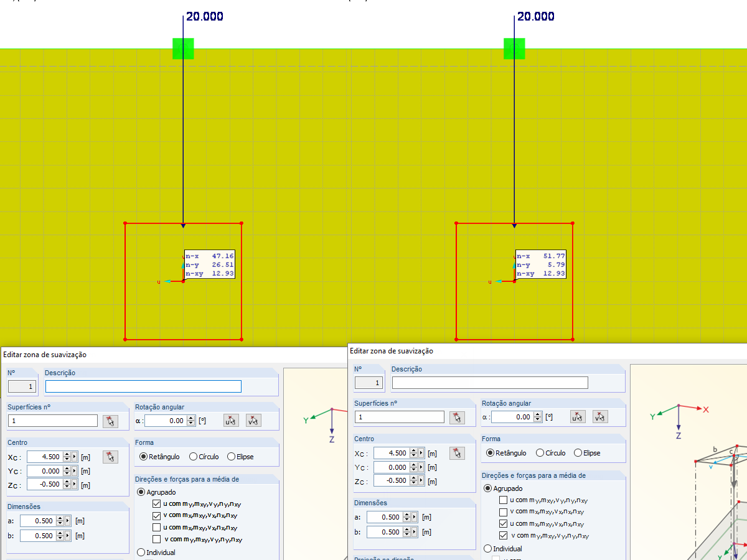Check 'v com mx' second checkbox in right dialog
The height and width of the screenshot is (560, 747).
(x=503, y=512)
